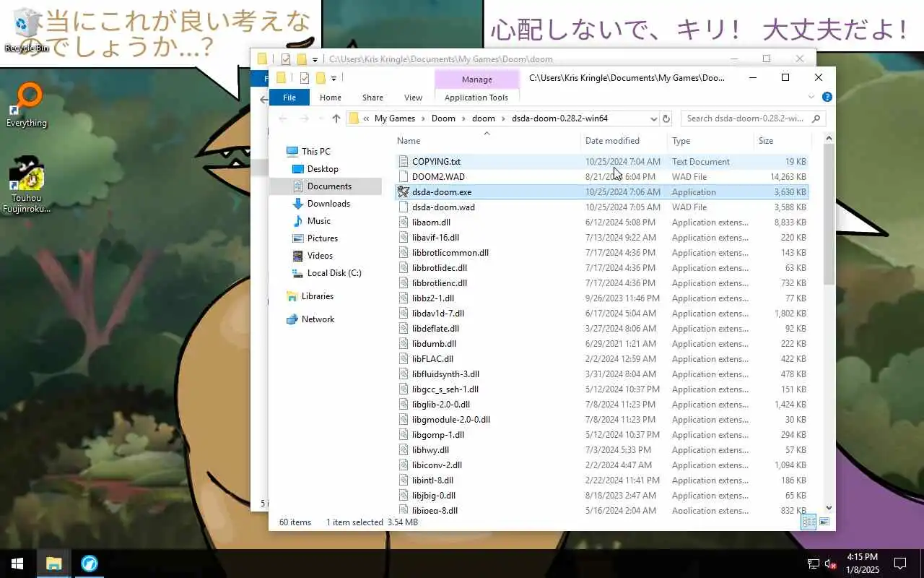
Task: Click the search magnifier icon
Action: pyautogui.click(x=816, y=118)
